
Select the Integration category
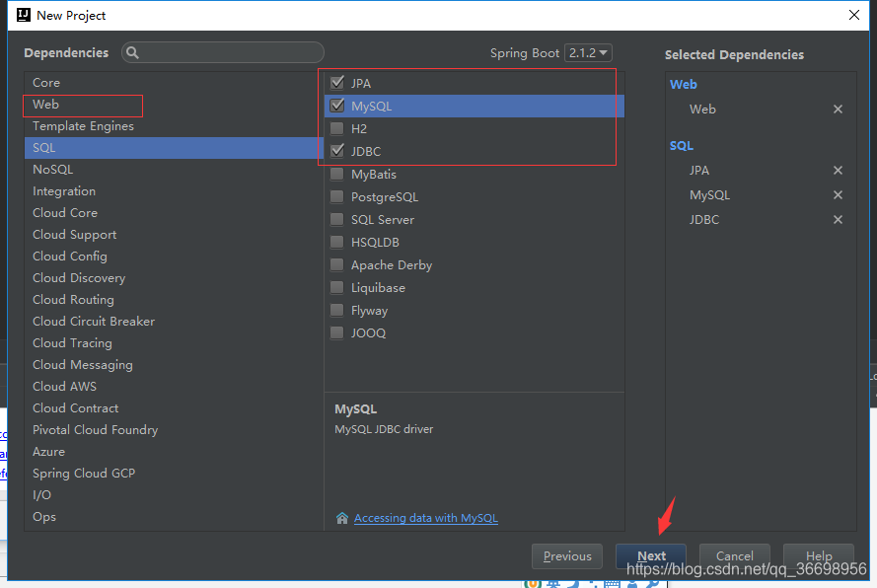174,191
